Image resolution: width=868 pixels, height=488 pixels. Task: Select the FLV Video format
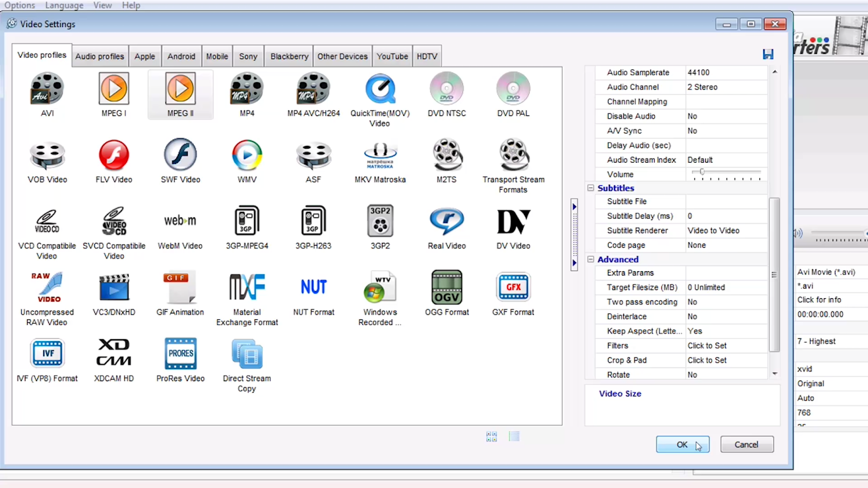[x=114, y=161]
